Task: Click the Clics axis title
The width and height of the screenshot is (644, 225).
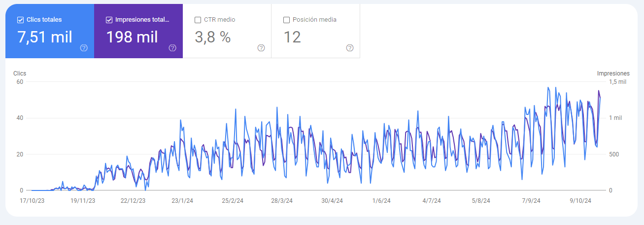Action: (x=20, y=74)
